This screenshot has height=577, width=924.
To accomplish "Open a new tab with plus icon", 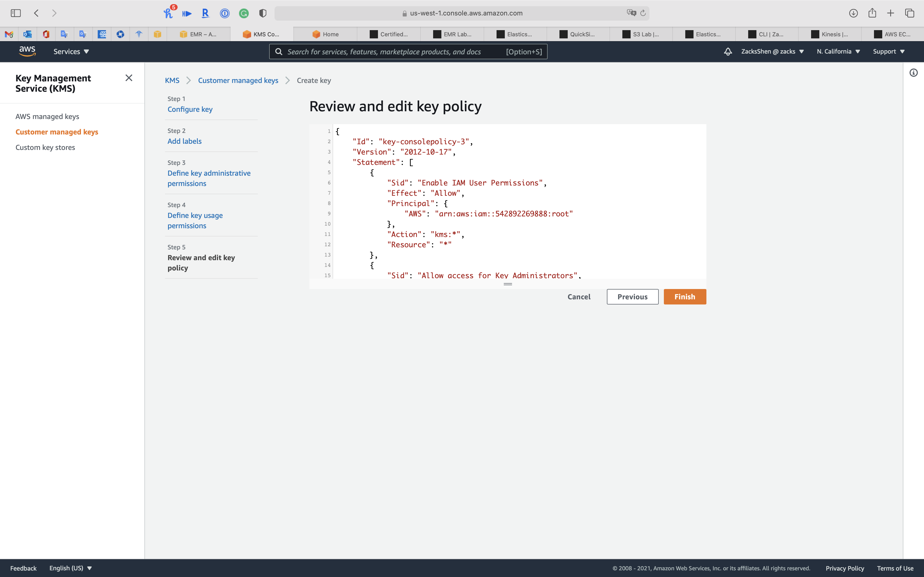I will click(891, 13).
